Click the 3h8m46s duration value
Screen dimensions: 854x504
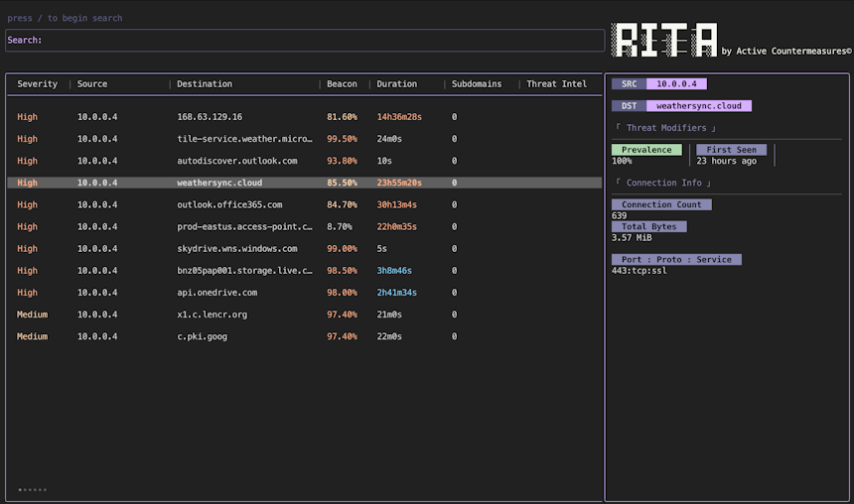394,271
